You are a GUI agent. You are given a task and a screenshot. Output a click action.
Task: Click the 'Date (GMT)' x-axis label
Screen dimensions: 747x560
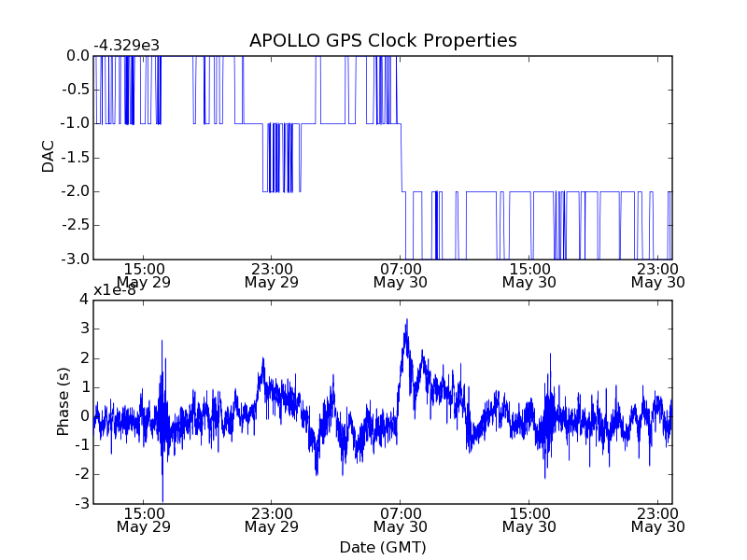[x=383, y=547]
